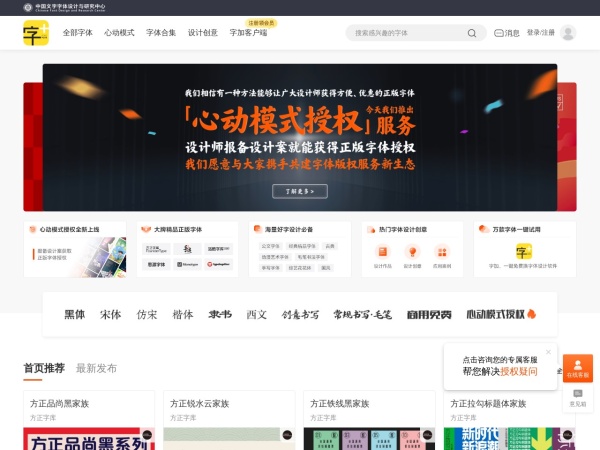
Task: Click the search magnifier icon
Action: click(472, 33)
